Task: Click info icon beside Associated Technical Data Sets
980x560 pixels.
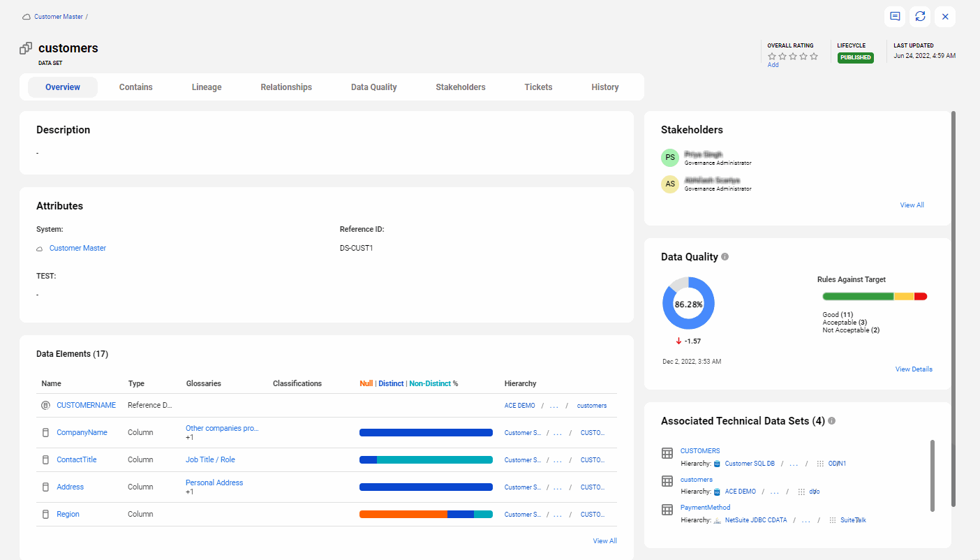Action: click(x=832, y=421)
